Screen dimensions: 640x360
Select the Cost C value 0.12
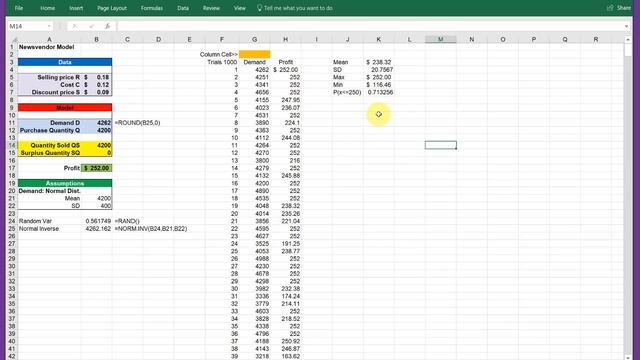(x=96, y=85)
